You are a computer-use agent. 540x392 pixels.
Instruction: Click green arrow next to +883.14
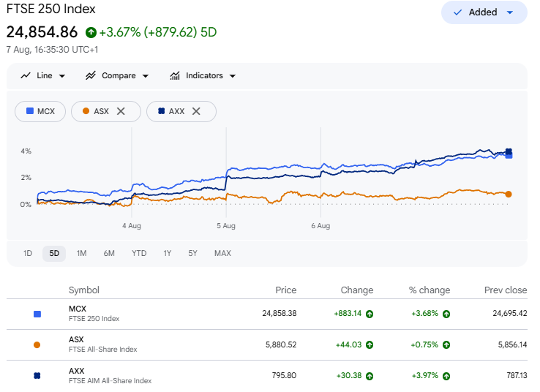point(370,314)
